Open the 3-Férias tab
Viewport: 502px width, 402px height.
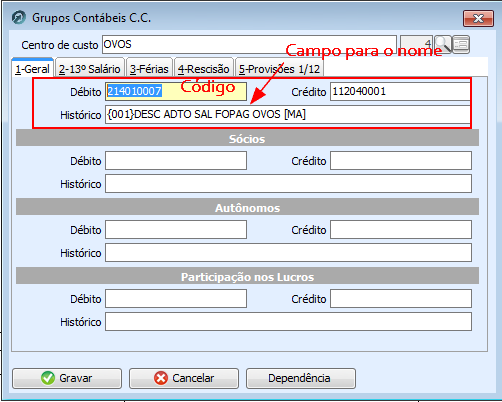pos(149,69)
